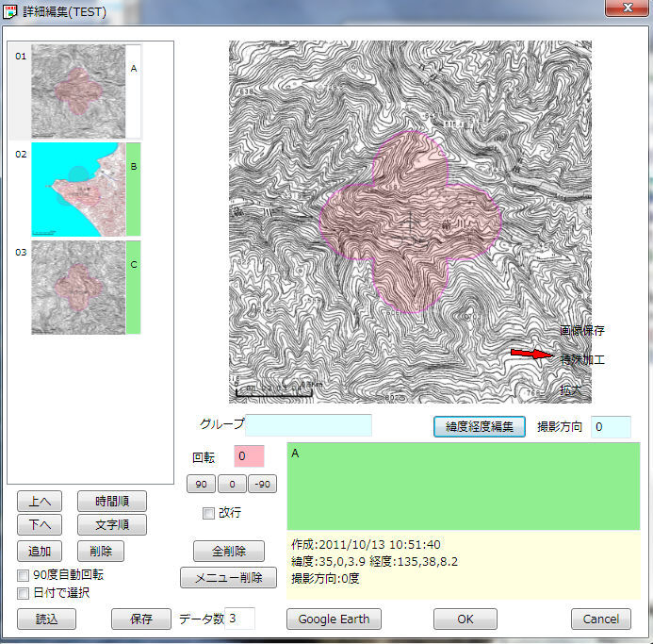The width and height of the screenshot is (653, 644).
Task: Click the グループ text field
Action: [310, 425]
